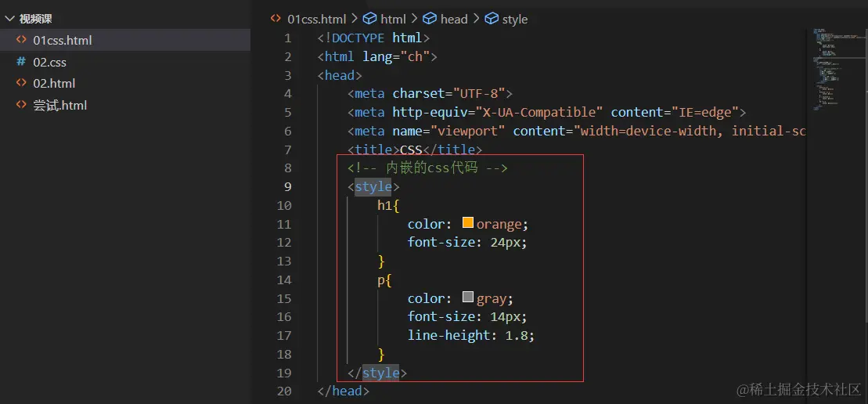Select the head breadcrumb segment
This screenshot has height=404, width=868.
coord(454,20)
